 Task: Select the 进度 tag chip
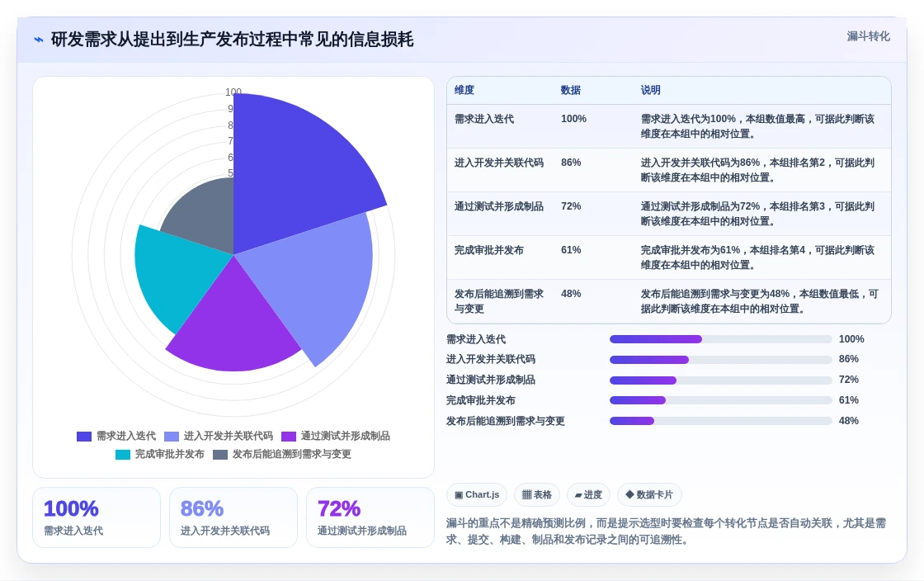588,495
